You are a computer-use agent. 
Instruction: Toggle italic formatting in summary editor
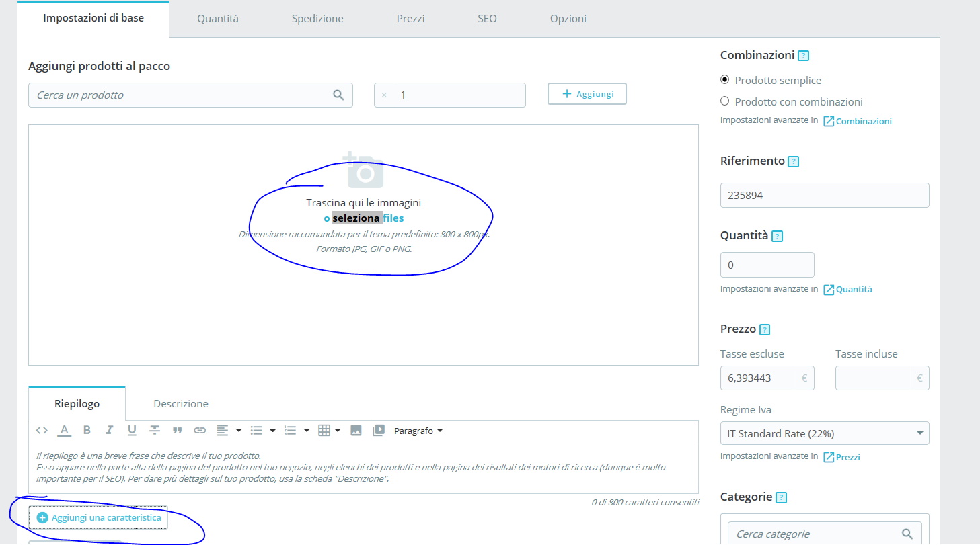(109, 431)
